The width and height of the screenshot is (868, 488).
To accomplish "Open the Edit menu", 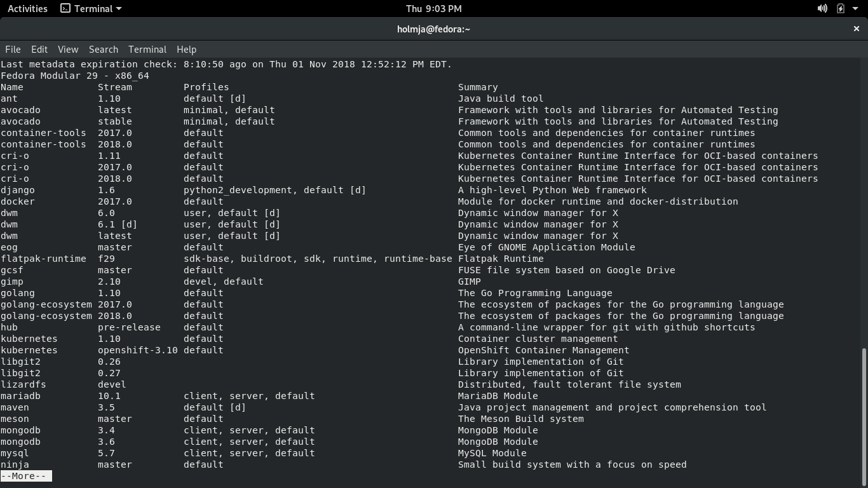I will 39,49.
